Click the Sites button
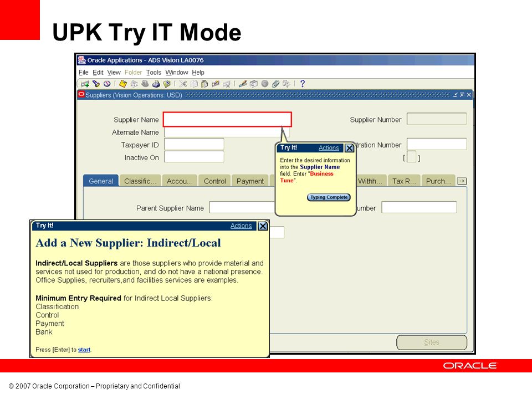Viewport: 532px width, 399px height. 432,342
